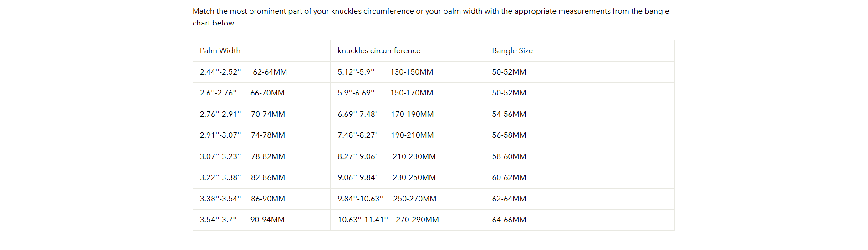Select the 66-70MM palm width cell
This screenshot has height=250, width=868.
point(261,93)
